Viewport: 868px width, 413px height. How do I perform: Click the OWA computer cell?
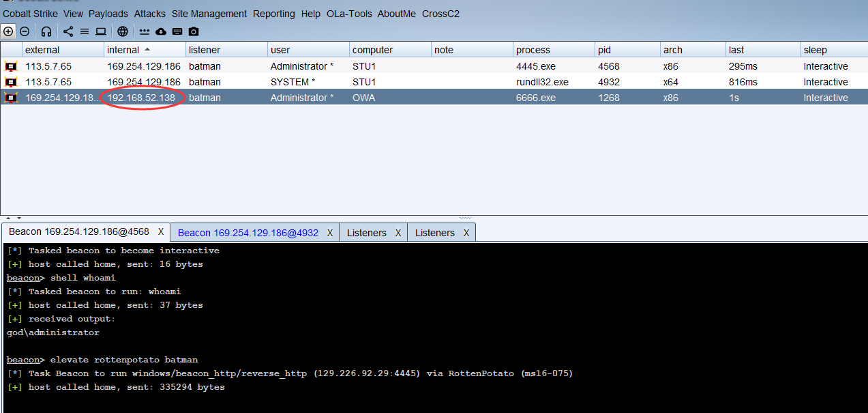click(x=390, y=98)
